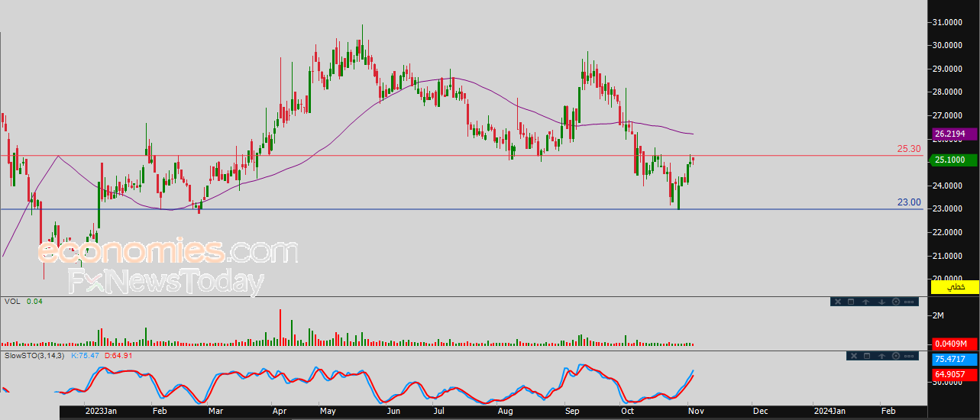Viewport: 980px width, 420px height.
Task: Select the green 25.1000 current price tag
Action: [954, 160]
